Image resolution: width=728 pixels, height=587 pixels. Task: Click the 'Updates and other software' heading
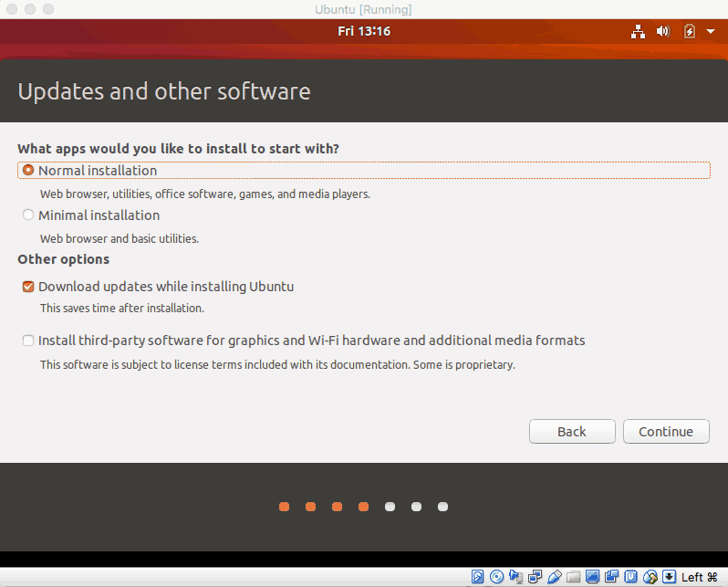164,91
